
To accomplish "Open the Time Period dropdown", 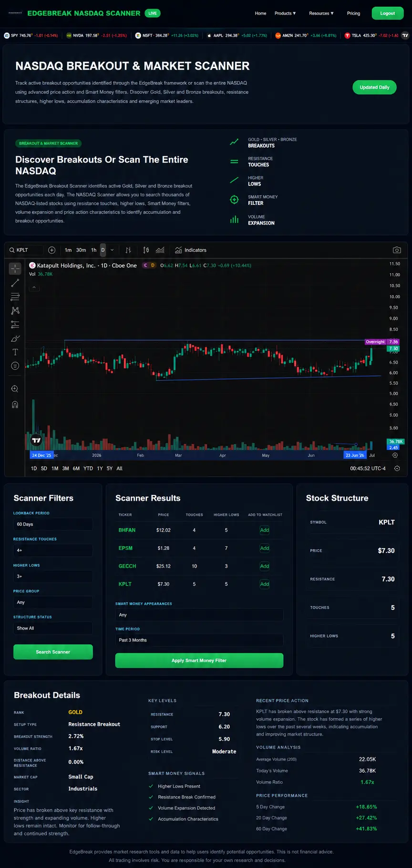I will [x=199, y=640].
